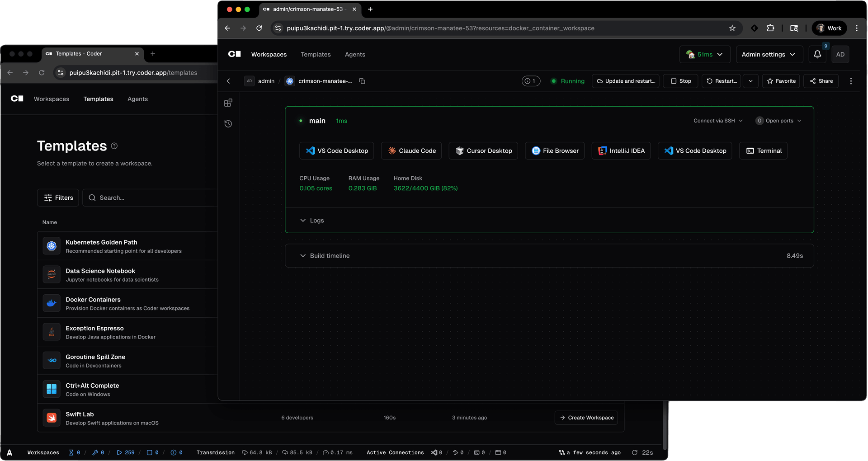Click the site info icon in the front address bar

point(278,28)
